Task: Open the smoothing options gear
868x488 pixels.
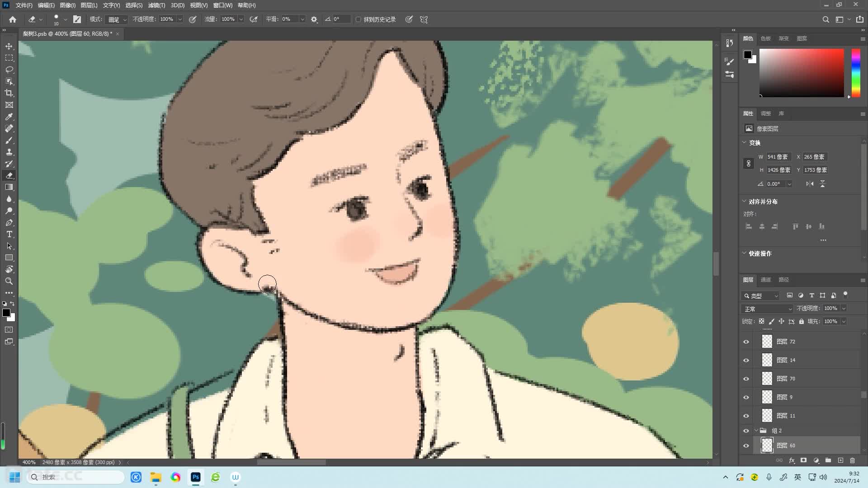Action: point(314,19)
